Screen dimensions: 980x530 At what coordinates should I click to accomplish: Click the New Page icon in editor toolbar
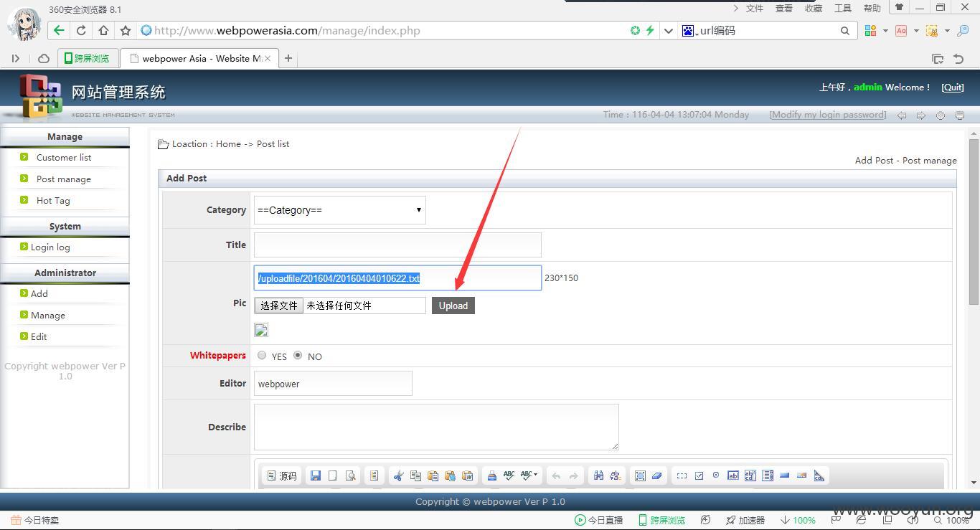(333, 475)
